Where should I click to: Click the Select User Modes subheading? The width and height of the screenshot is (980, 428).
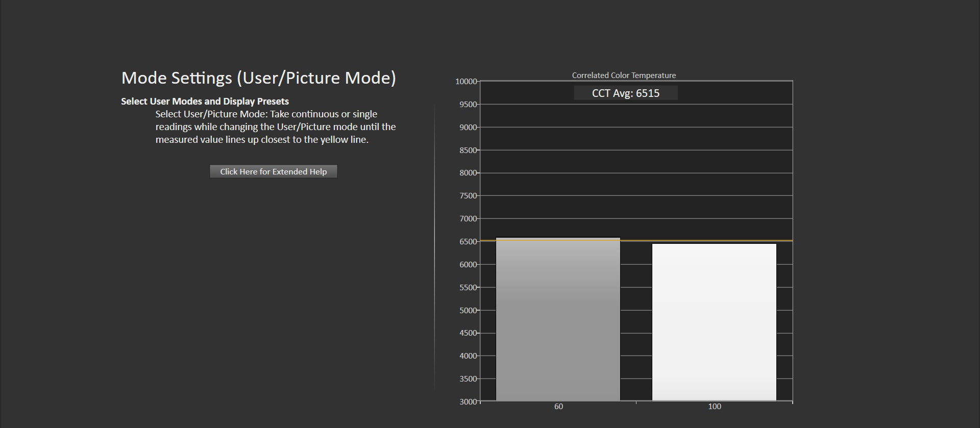click(205, 102)
